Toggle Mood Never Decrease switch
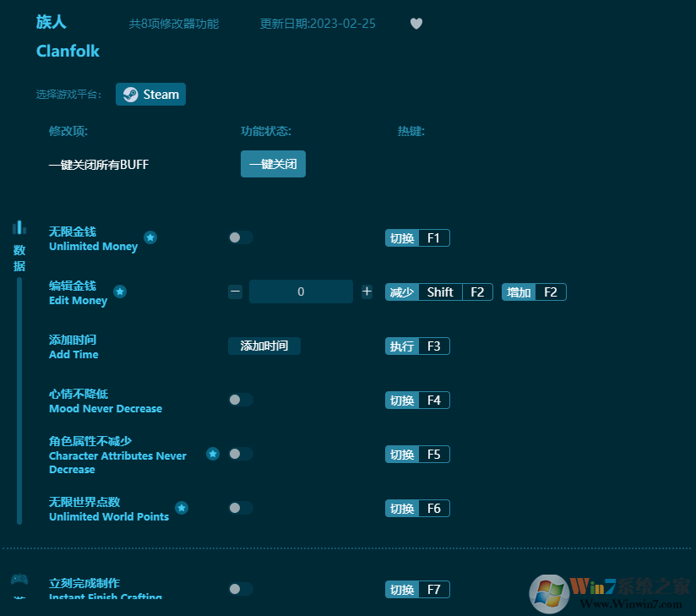The height and width of the screenshot is (616, 696). (x=241, y=400)
